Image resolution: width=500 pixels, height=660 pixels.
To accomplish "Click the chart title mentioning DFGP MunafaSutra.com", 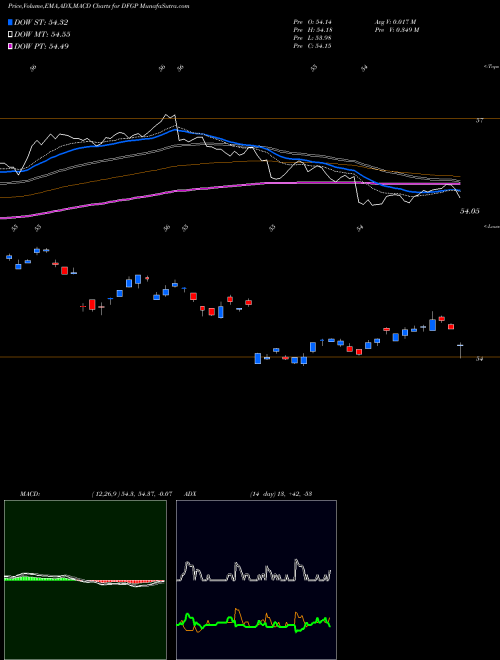I will tap(98, 6).
